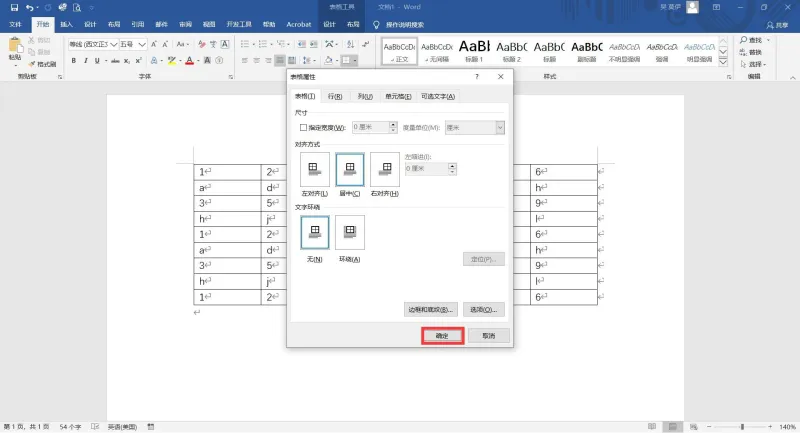This screenshot has width=800, height=433.
Task: Click the Replace button in Editing group
Action: (x=751, y=52)
